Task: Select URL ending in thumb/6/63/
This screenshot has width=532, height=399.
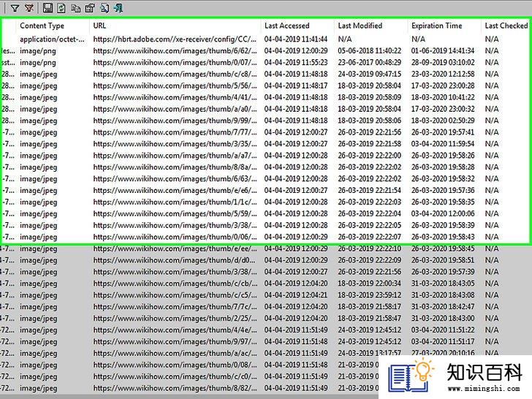Action: (175, 179)
